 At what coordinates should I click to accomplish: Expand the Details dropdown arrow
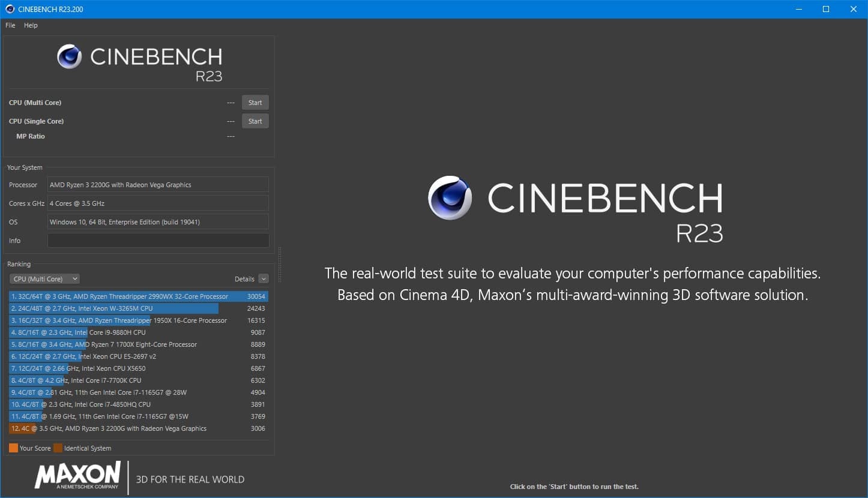coord(264,278)
